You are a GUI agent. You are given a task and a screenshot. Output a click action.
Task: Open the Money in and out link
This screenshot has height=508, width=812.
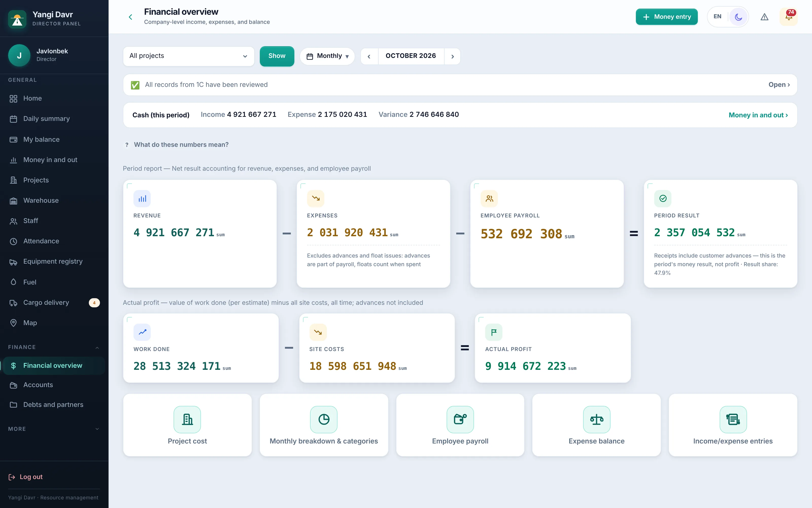[758, 115]
